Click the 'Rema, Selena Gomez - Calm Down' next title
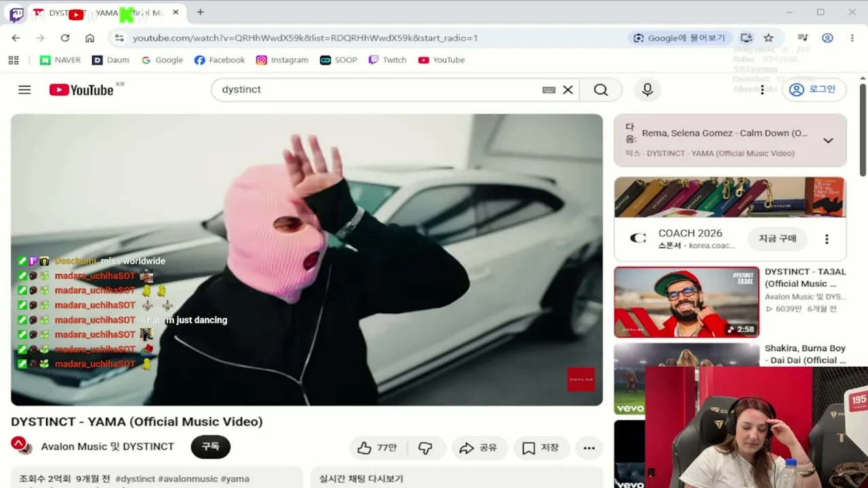 pyautogui.click(x=725, y=134)
